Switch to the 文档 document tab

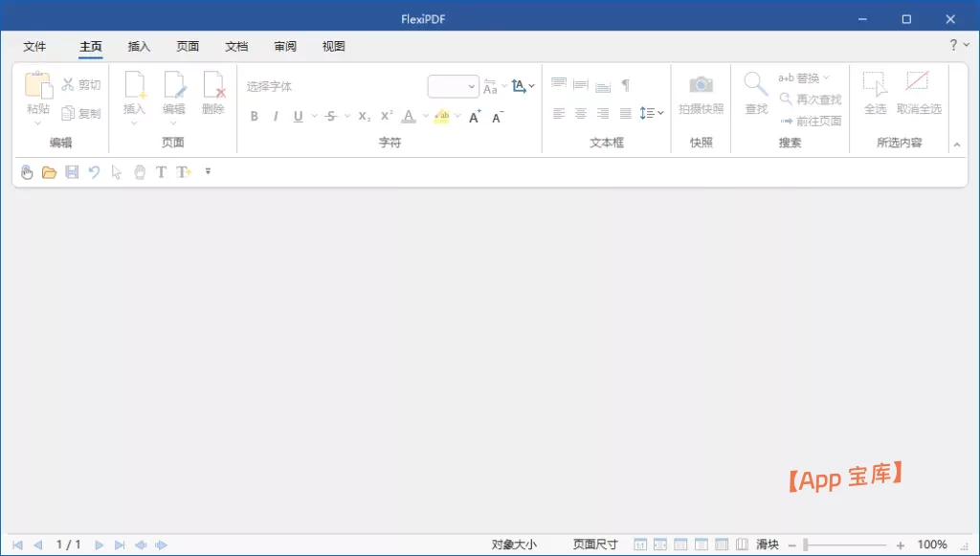236,46
